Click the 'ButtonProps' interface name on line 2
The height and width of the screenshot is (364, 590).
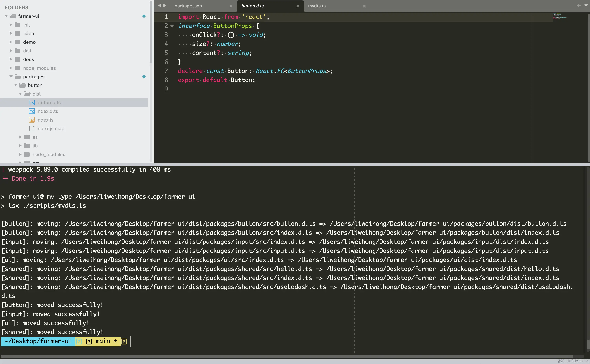pyautogui.click(x=232, y=26)
